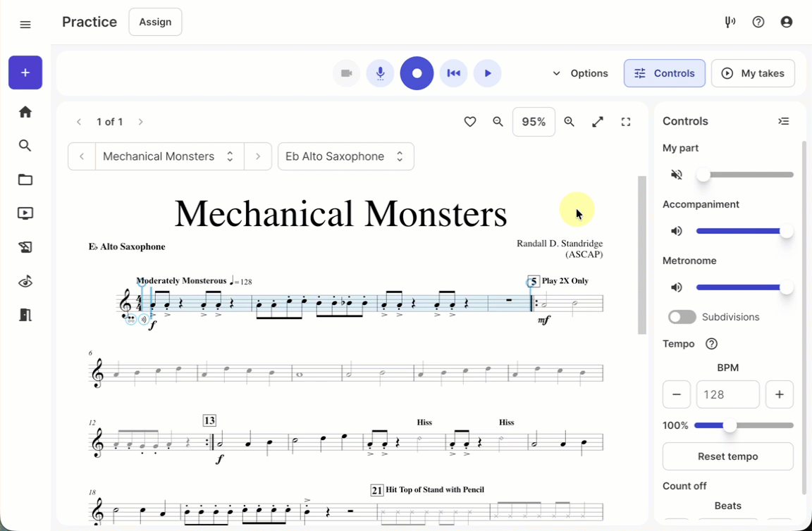Screen dimensions: 812x531
Task: Start recording with the record button
Action: coord(417,73)
